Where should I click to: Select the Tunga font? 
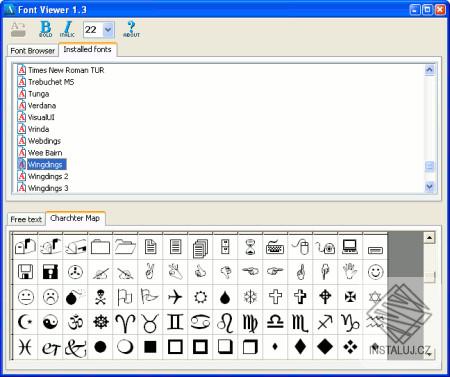click(x=33, y=94)
